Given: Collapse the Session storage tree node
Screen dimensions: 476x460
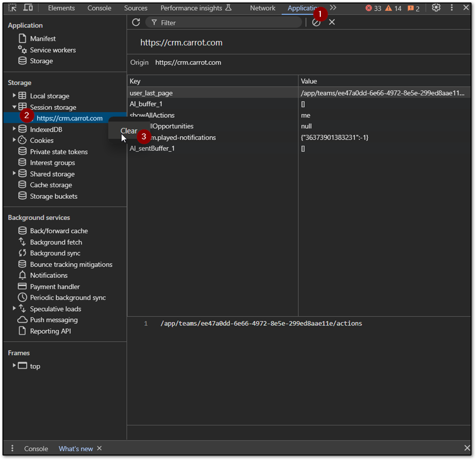Looking at the screenshot, I should pyautogui.click(x=14, y=107).
